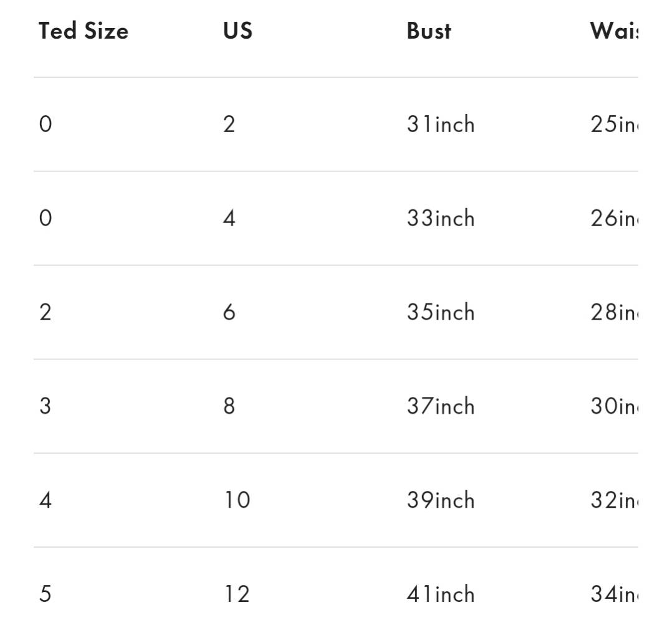
Task: Click the Ted Size column header
Action: (x=84, y=31)
